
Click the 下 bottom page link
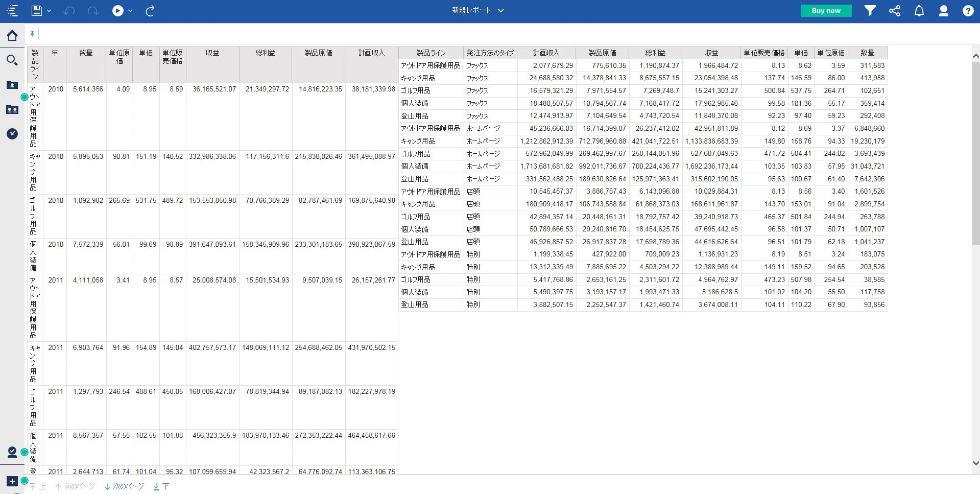pyautogui.click(x=161, y=486)
